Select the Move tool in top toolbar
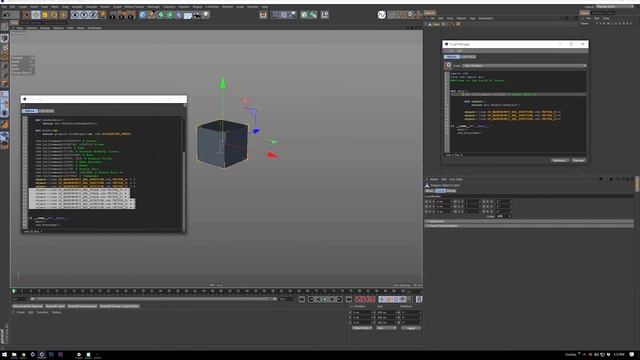Viewport: 640px width, 360px height. pyautogui.click(x=36, y=15)
